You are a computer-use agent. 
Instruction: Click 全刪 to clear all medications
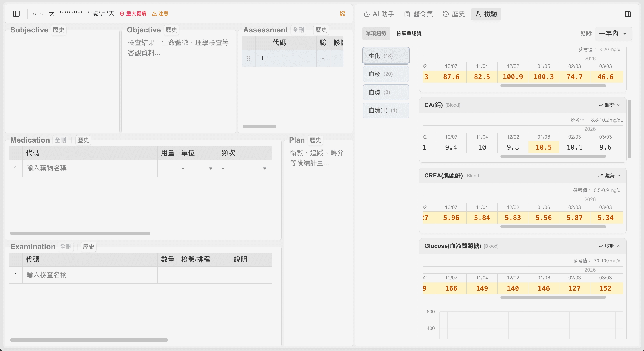point(60,140)
